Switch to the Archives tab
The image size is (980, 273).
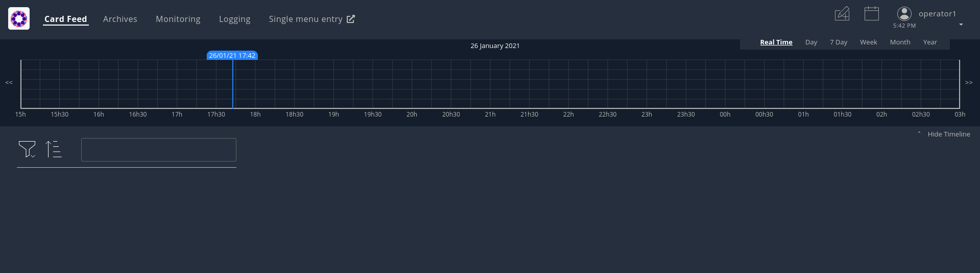point(120,19)
